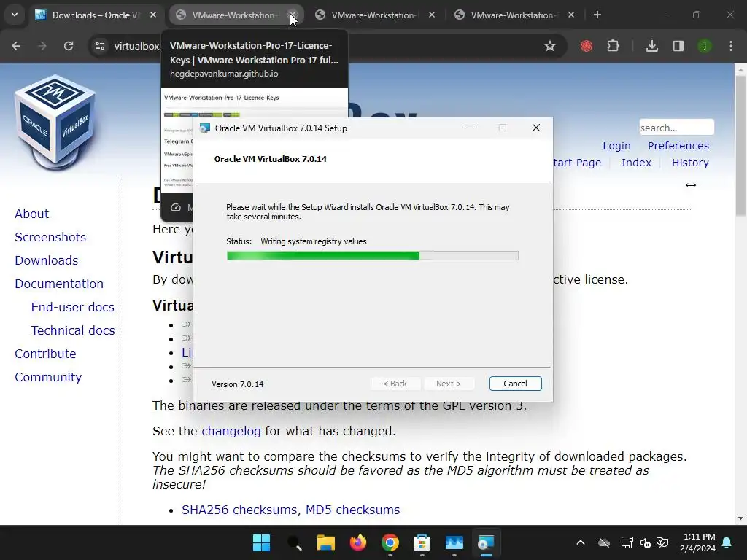Click Cancel in VirtualBox Setup
Screen dimensions: 747x560
coord(516,384)
